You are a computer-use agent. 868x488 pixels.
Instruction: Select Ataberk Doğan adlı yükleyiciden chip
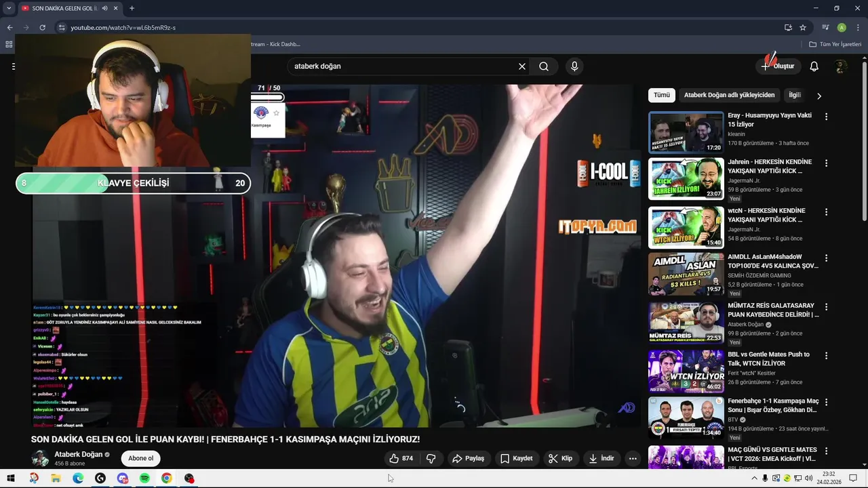[x=729, y=96]
